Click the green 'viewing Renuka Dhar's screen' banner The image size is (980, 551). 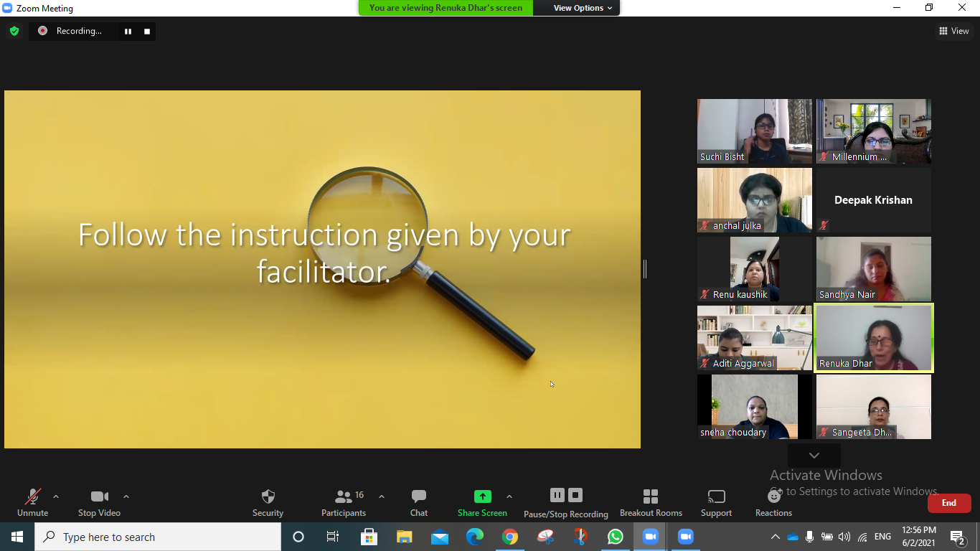tap(446, 8)
